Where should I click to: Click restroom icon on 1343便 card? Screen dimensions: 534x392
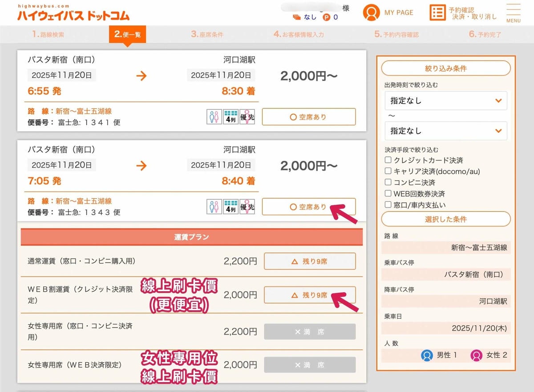(x=214, y=207)
